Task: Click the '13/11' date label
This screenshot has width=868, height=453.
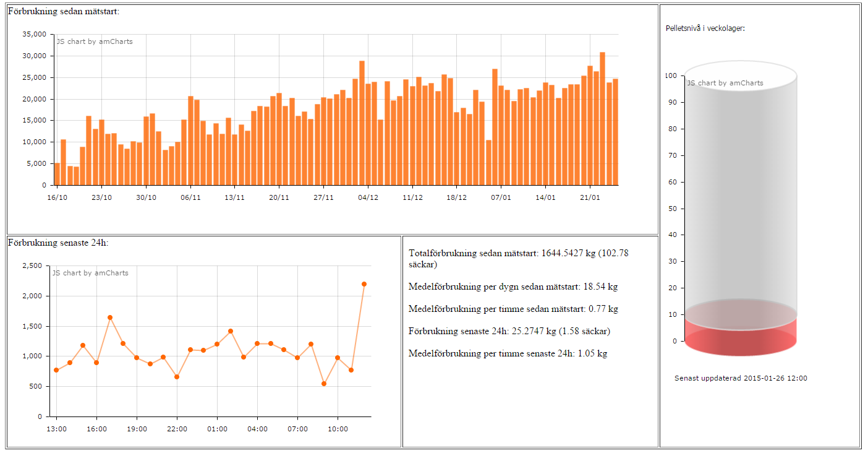Action: (235, 197)
